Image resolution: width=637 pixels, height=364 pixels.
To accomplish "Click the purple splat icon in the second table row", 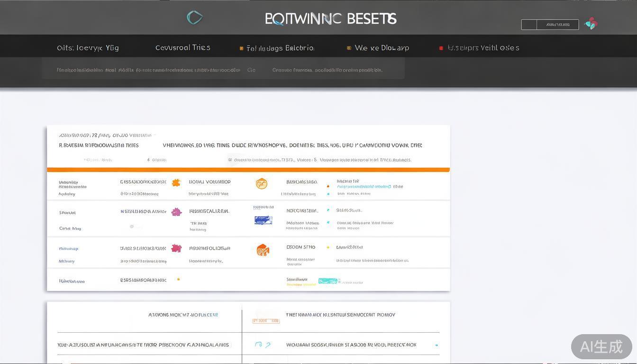I will (176, 212).
